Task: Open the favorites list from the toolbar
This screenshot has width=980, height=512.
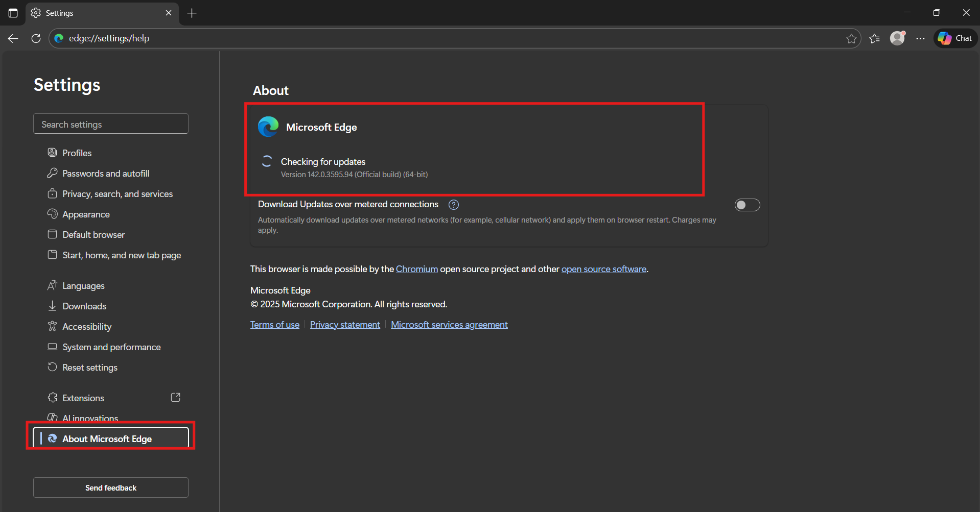Action: tap(875, 38)
